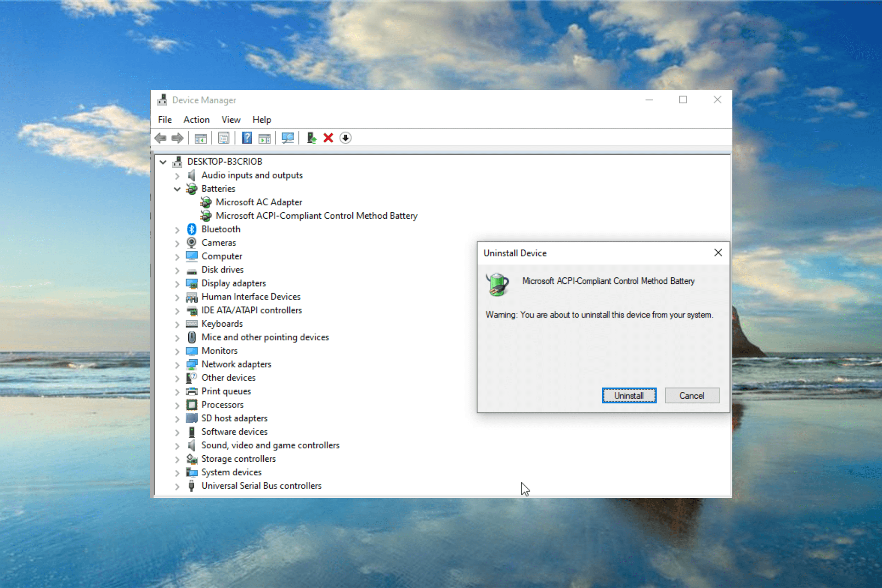
Task: Select Microsoft ACPI-Compliant Control Method Battery
Action: click(x=317, y=215)
